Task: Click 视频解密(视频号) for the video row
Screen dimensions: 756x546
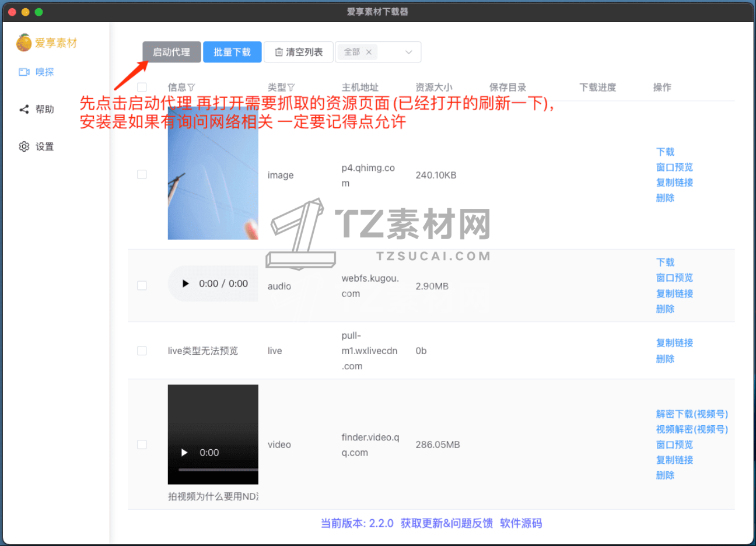Action: [x=692, y=429]
